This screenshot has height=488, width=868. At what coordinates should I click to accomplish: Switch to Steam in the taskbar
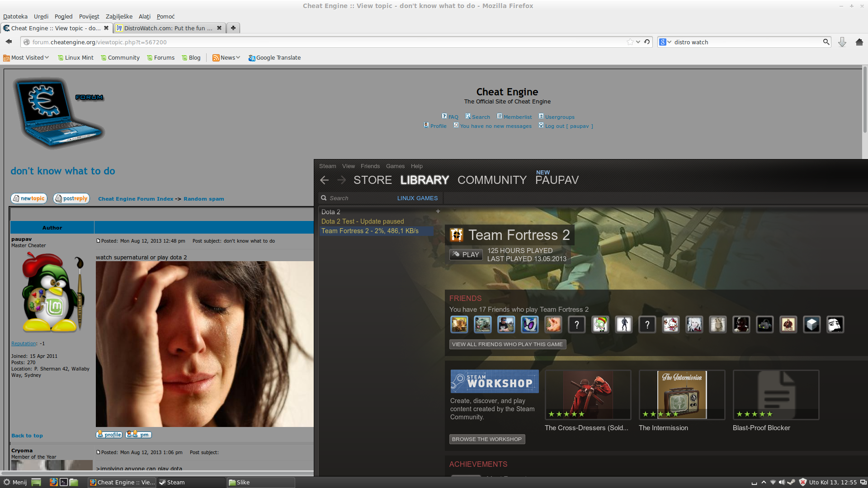[x=191, y=482]
